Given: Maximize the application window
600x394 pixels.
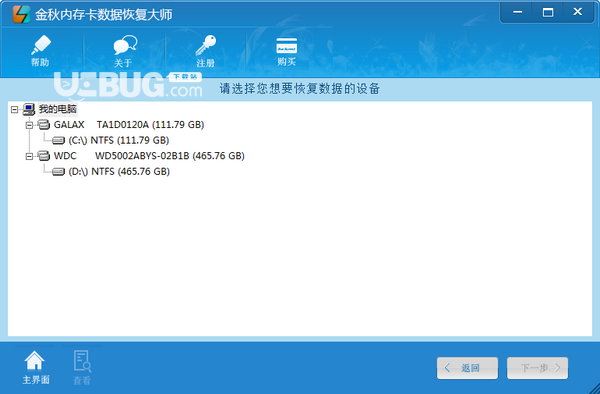Looking at the screenshot, I should pos(548,12).
